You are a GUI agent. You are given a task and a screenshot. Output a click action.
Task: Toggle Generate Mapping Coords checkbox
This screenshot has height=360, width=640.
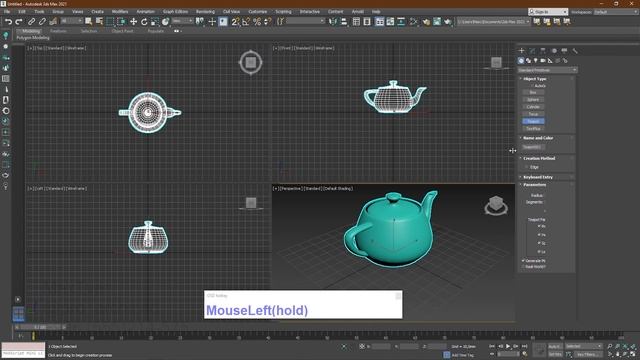523,260
